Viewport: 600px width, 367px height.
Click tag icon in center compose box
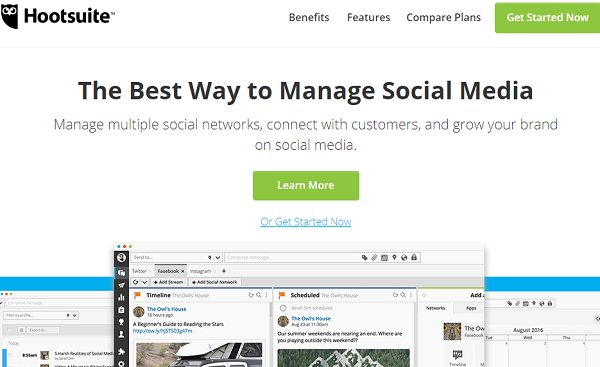coord(365,258)
